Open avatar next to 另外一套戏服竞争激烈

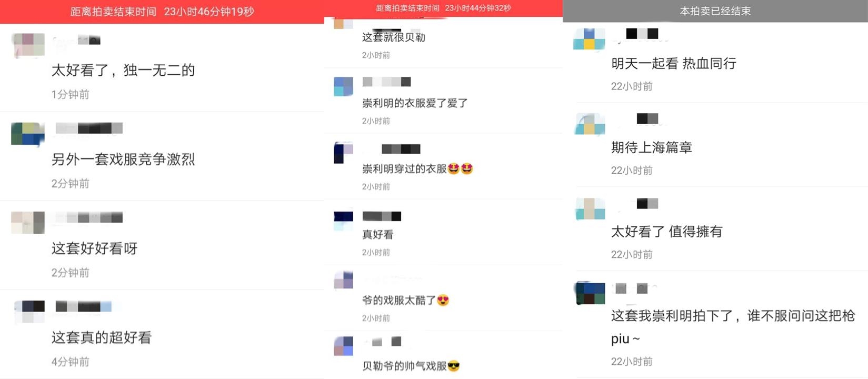[x=28, y=134]
